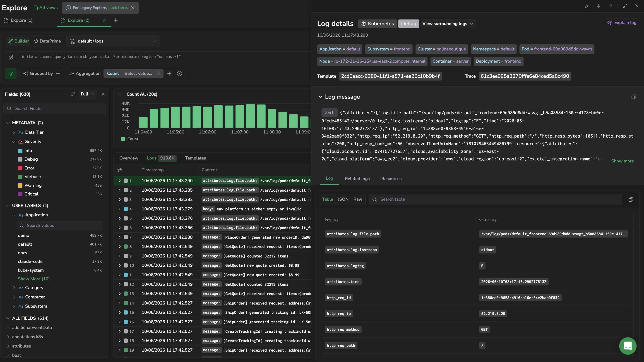Open the Resources tab
The height and width of the screenshot is (362, 644).
391,179
